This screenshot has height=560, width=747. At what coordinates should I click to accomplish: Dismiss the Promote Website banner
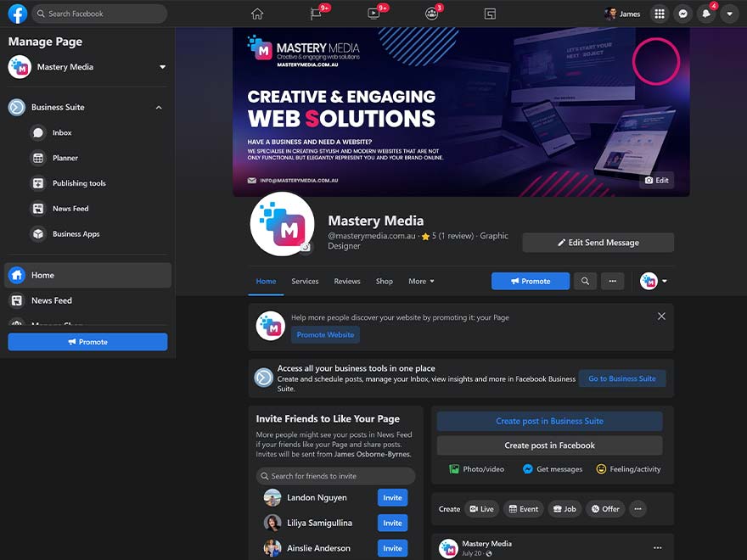tap(661, 316)
